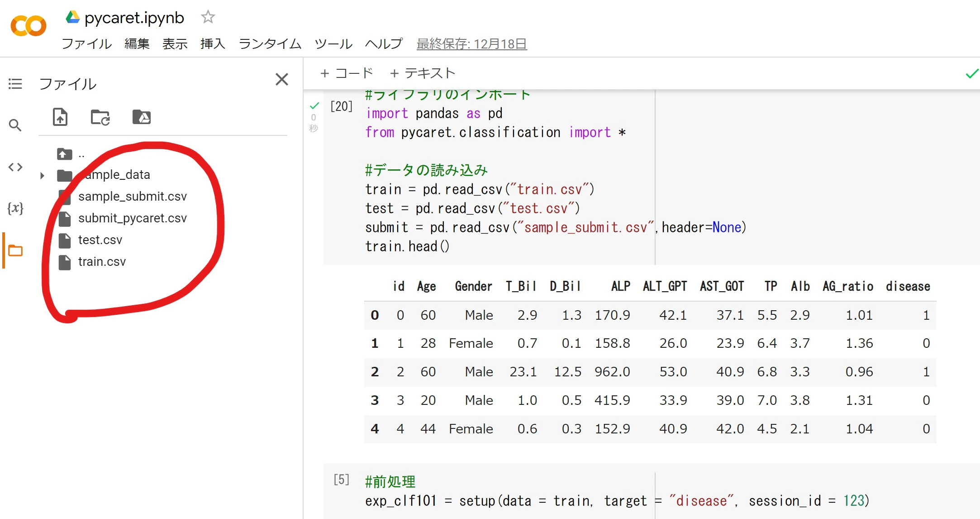This screenshot has width=980, height=519.
Task: Open the table of contents panel
Action: [x=15, y=84]
